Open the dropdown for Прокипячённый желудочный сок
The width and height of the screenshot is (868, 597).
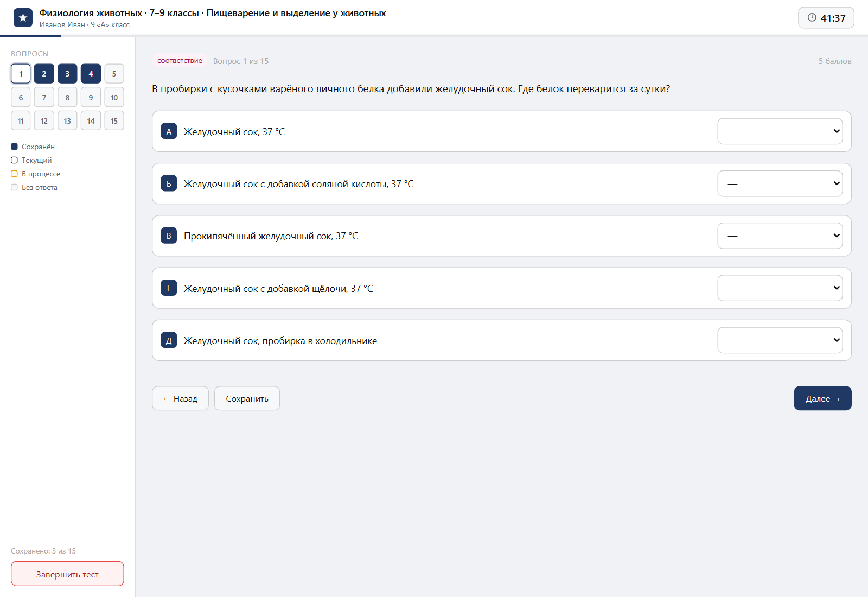[780, 236]
